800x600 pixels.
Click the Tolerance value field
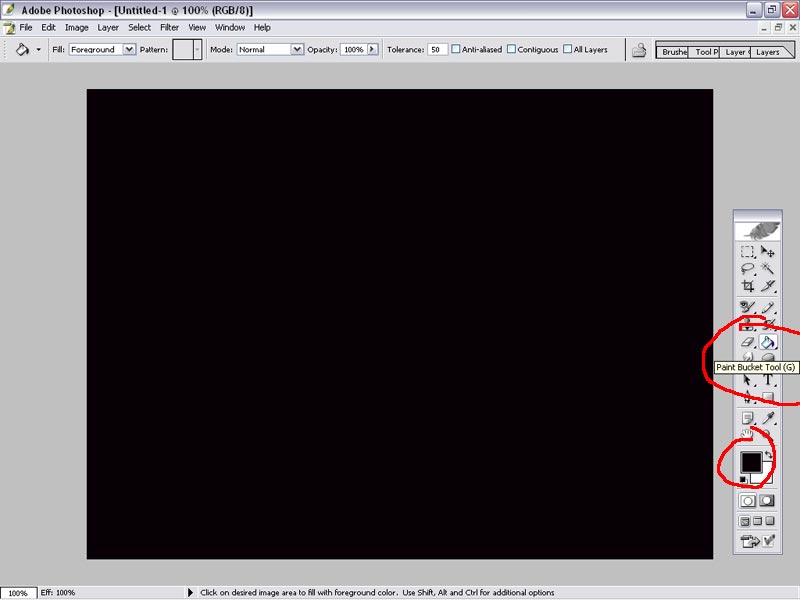click(x=437, y=49)
